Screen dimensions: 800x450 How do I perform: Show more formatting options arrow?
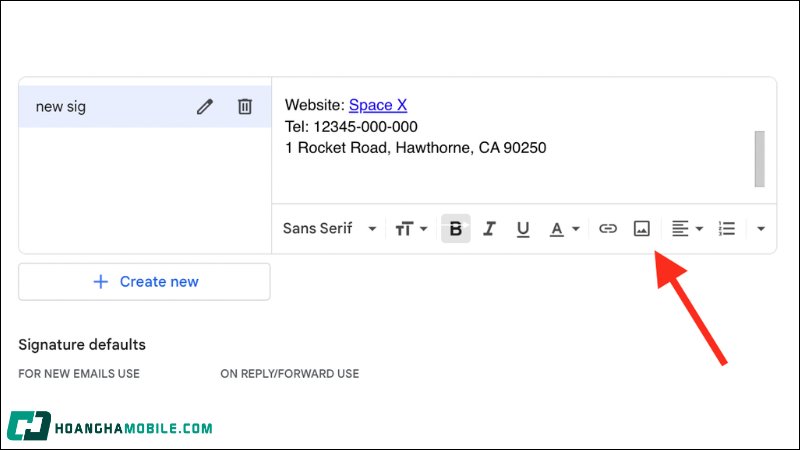[x=761, y=229]
